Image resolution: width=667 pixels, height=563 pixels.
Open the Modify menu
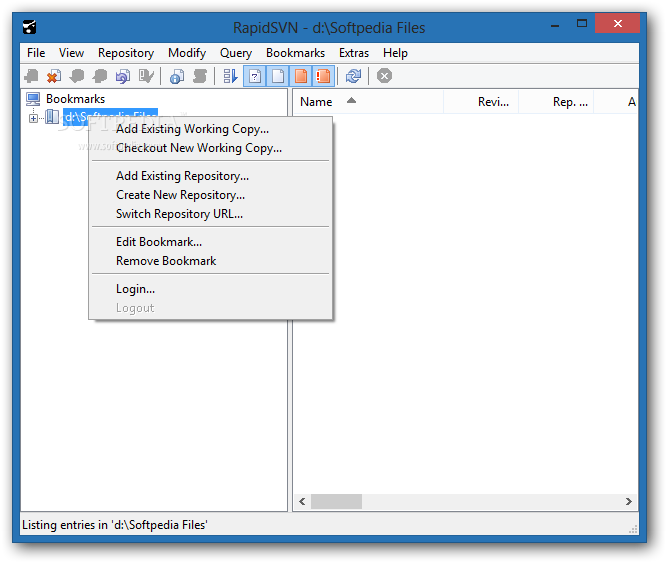(x=187, y=53)
